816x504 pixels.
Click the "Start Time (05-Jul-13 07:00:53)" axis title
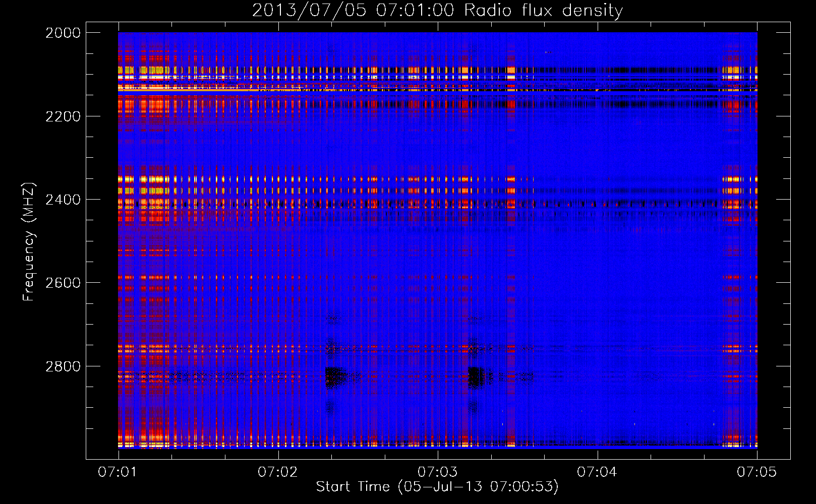pyautogui.click(x=437, y=487)
